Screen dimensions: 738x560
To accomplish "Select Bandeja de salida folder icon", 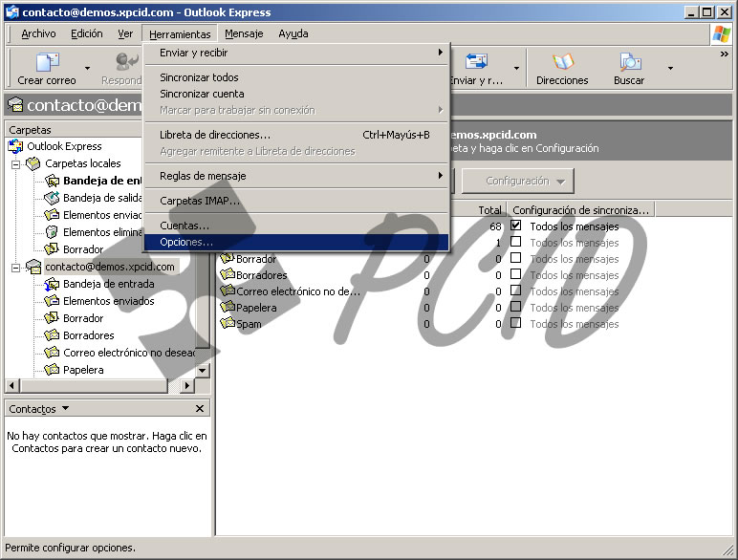I will [52, 198].
